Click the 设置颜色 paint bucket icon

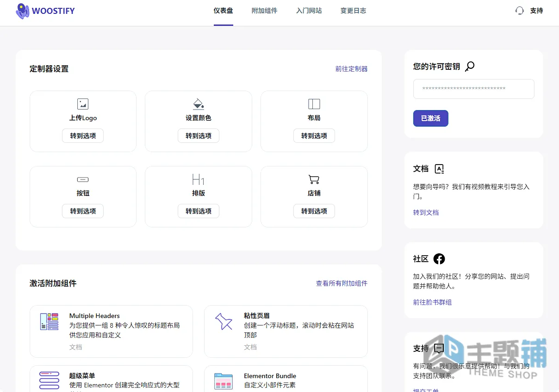(x=199, y=104)
